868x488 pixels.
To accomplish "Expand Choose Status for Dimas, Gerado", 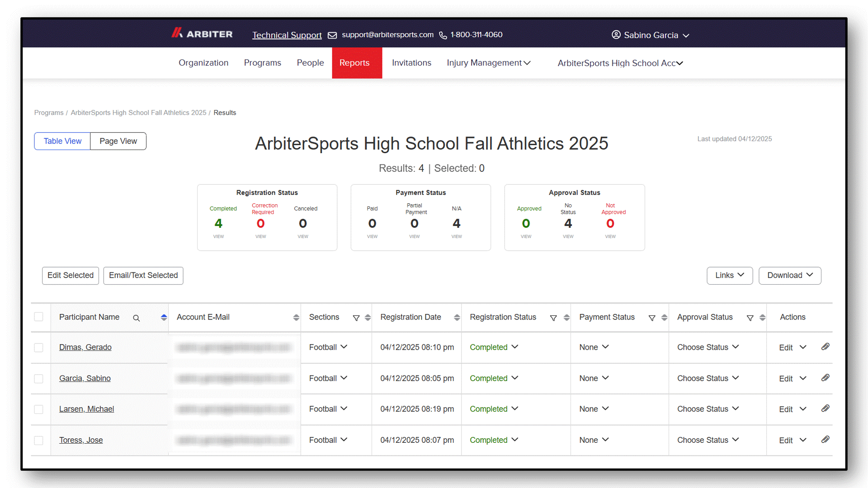I will [708, 347].
